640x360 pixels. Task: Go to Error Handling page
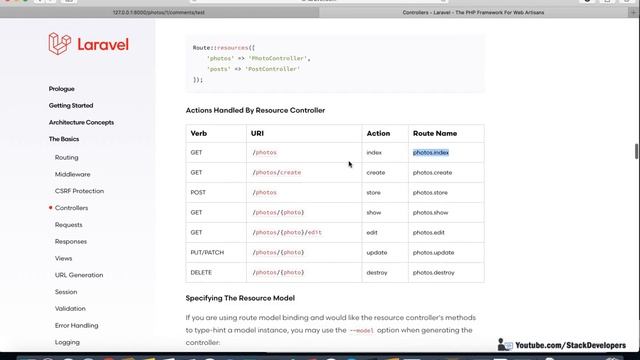[76, 326]
